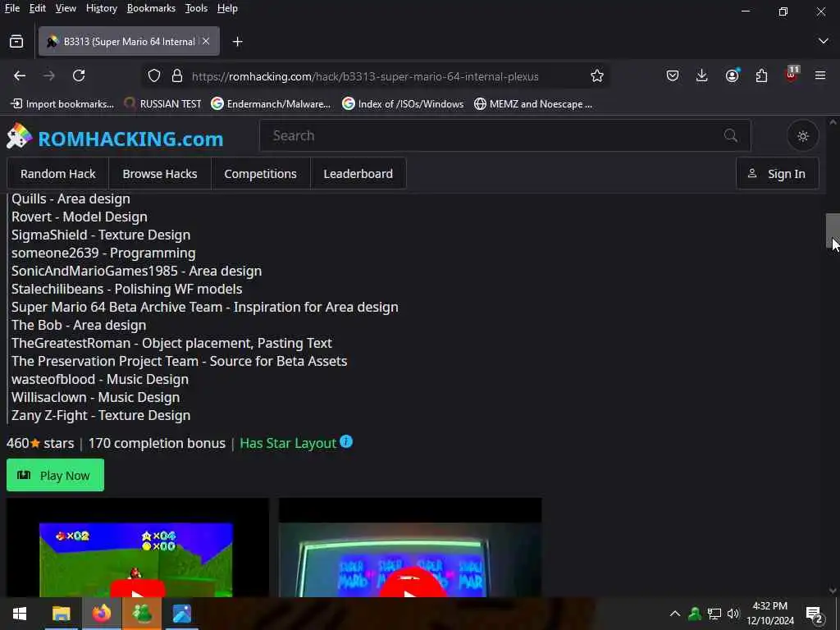This screenshot has width=840, height=630.
Task: Open the RUSSIAN TEST bookmark
Action: click(x=163, y=104)
